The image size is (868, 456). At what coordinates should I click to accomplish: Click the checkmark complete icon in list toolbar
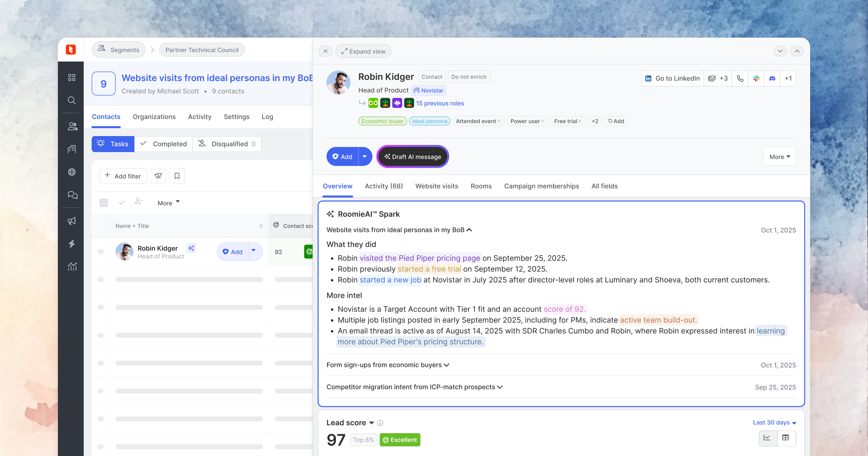tap(122, 203)
